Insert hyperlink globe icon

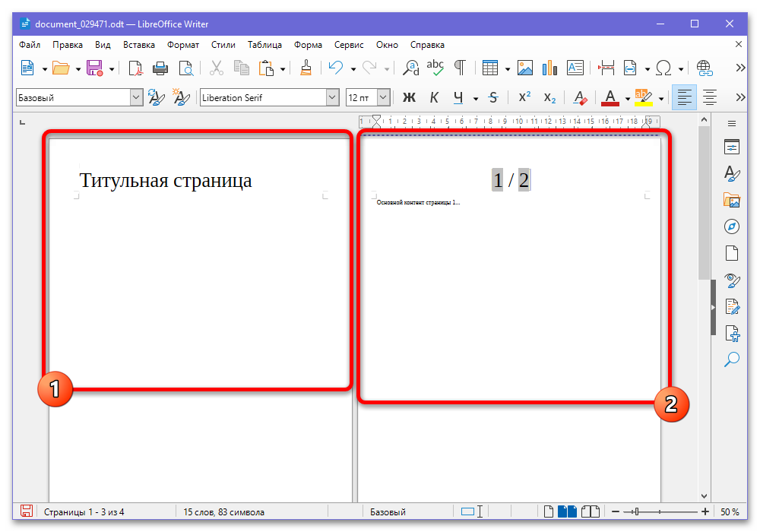705,68
